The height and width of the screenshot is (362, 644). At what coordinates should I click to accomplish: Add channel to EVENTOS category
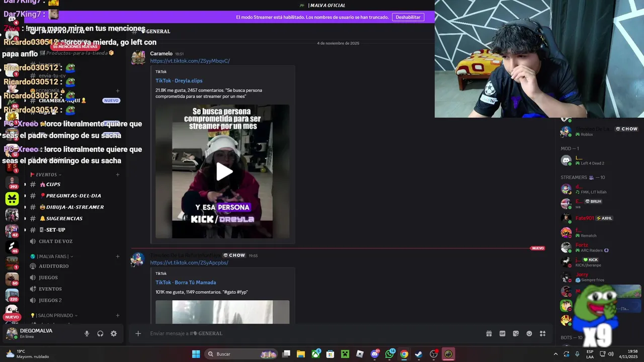(117, 175)
